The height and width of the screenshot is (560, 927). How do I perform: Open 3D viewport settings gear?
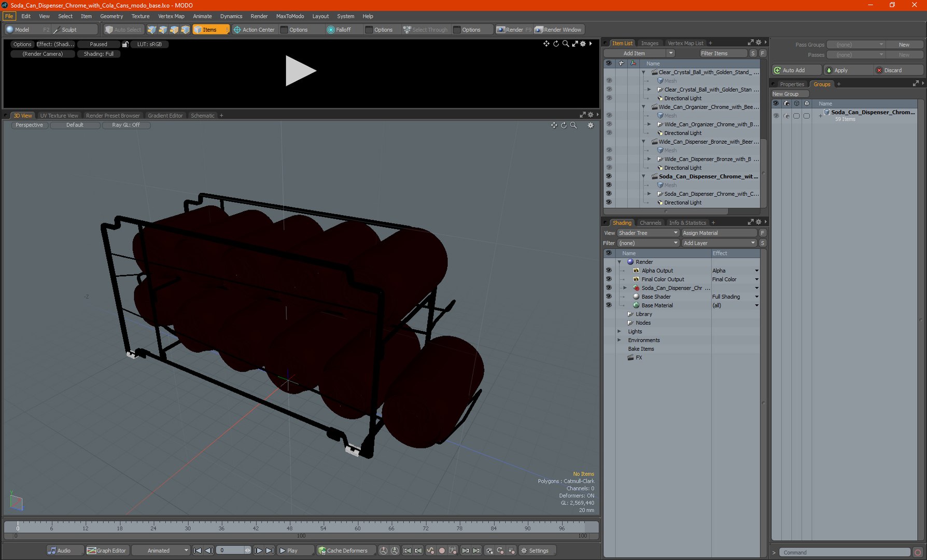(x=590, y=125)
